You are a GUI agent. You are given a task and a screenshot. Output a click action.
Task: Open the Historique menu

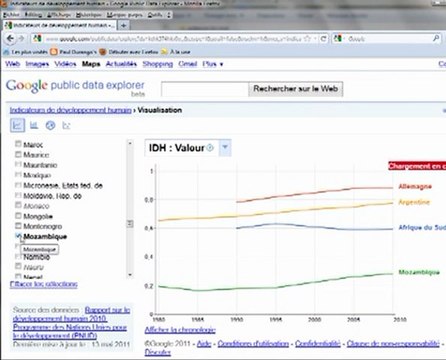point(89,15)
